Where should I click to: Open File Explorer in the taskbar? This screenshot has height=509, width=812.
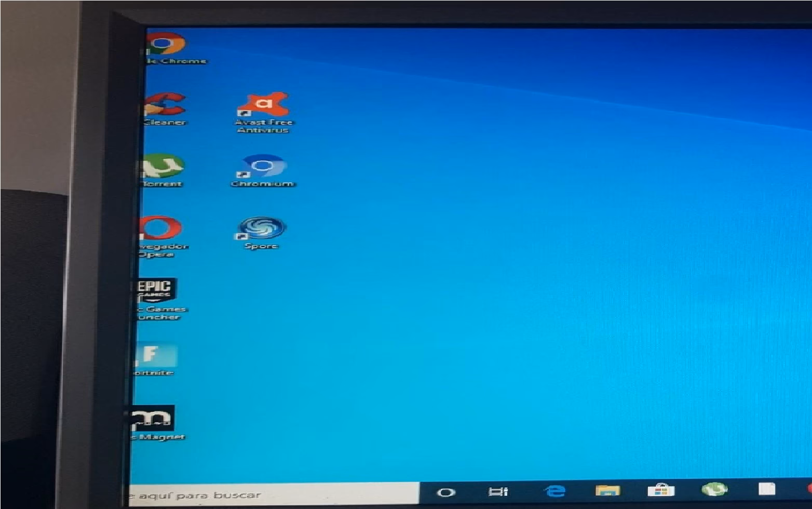pos(608,490)
